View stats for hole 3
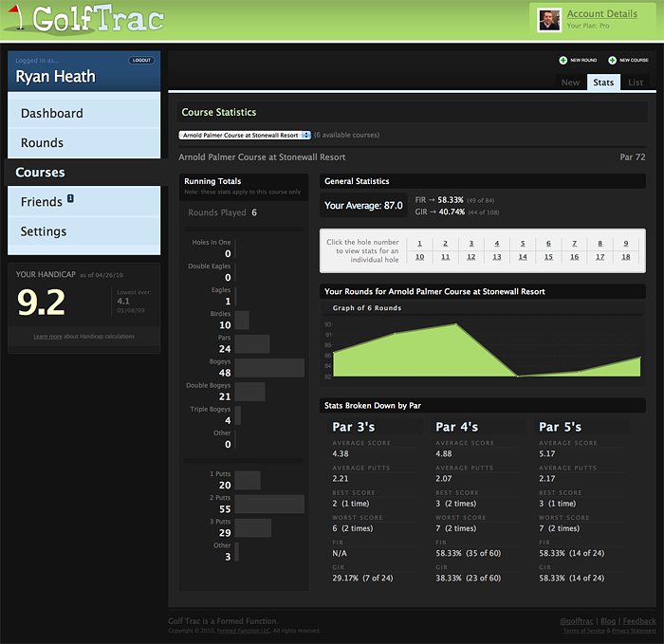Image resolution: width=664 pixels, height=644 pixels. click(x=471, y=244)
